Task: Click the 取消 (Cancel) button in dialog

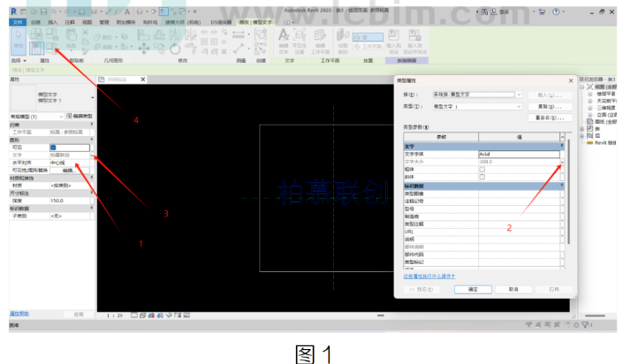Action: 513,289
